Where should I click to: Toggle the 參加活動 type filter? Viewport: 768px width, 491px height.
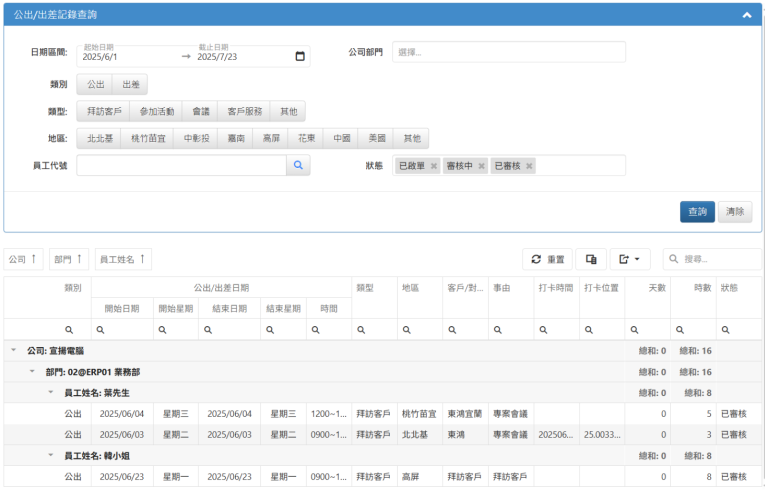[x=156, y=111]
